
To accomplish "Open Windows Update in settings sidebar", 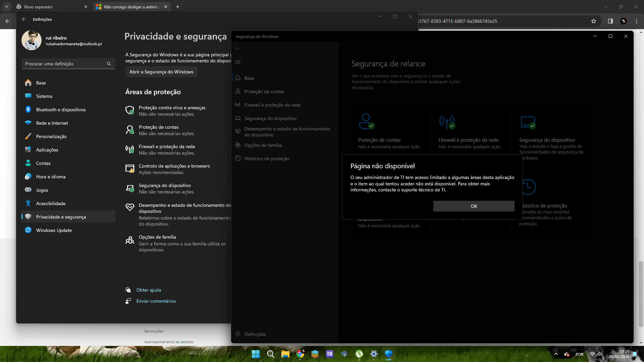I will click(54, 230).
